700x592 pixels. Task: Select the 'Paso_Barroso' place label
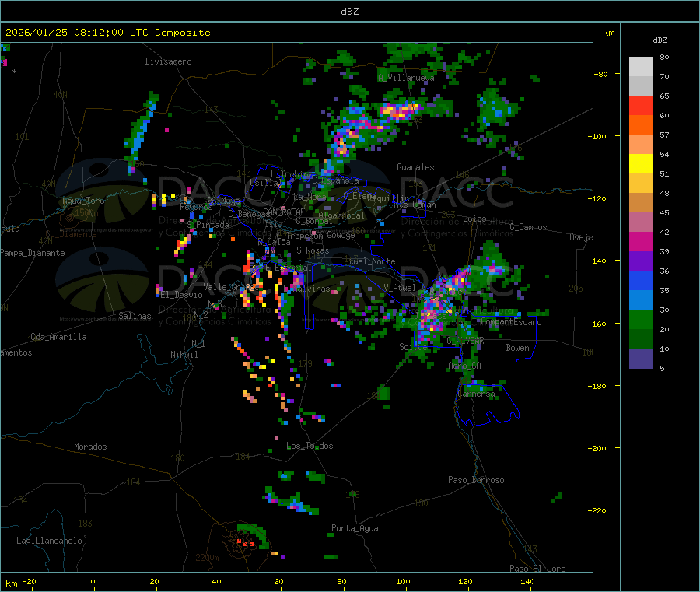coord(476,480)
